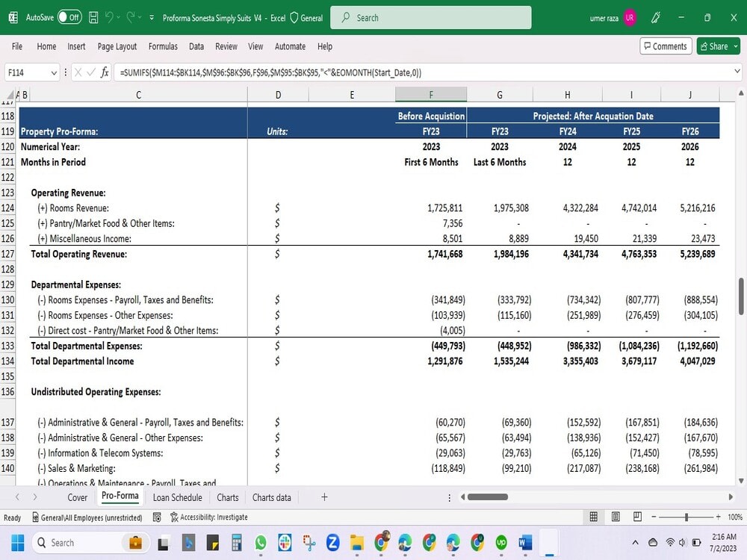This screenshot has width=747, height=560.
Task: Switch to Normal view in the status bar
Action: point(592,516)
